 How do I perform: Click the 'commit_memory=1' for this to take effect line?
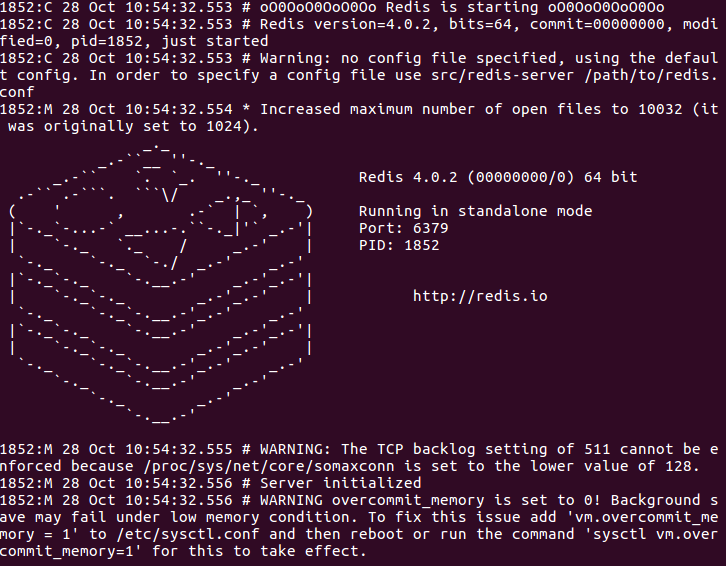pos(183,551)
